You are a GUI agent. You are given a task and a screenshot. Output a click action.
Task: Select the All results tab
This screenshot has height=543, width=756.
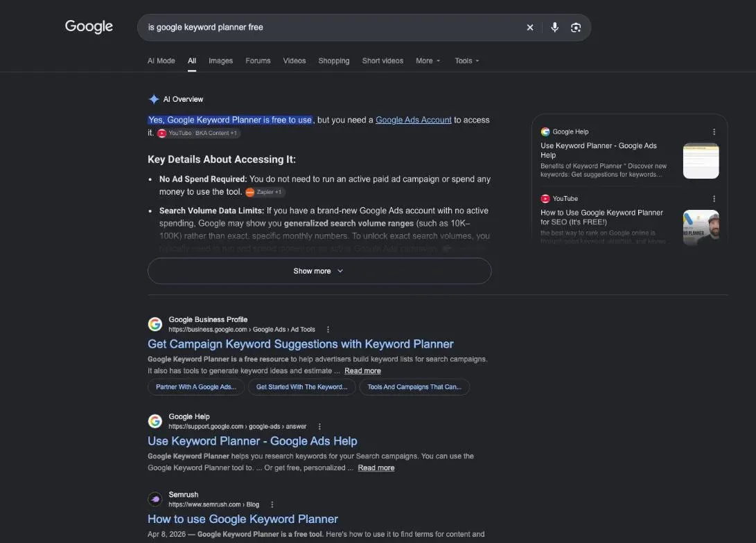(192, 61)
